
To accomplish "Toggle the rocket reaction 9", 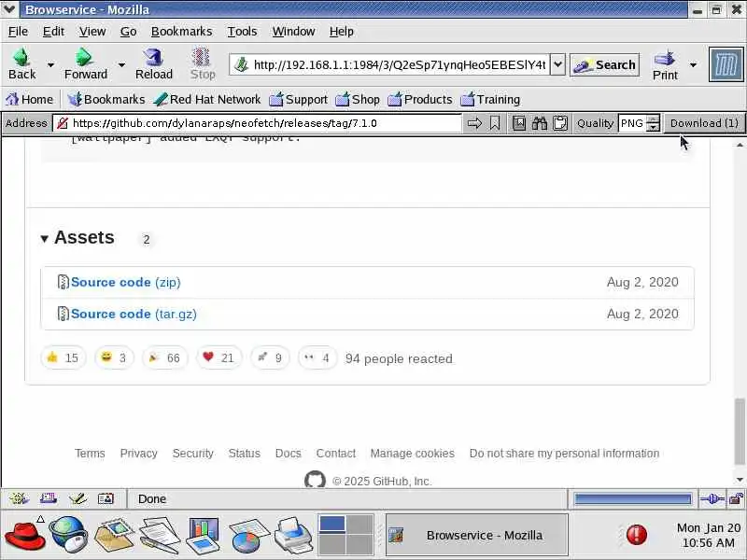I will pos(270,358).
